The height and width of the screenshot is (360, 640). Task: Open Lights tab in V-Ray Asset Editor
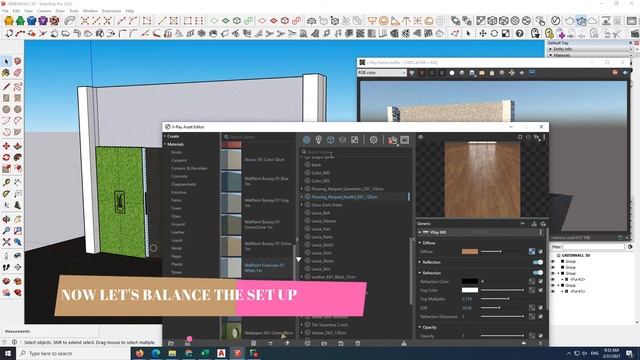tap(318, 140)
